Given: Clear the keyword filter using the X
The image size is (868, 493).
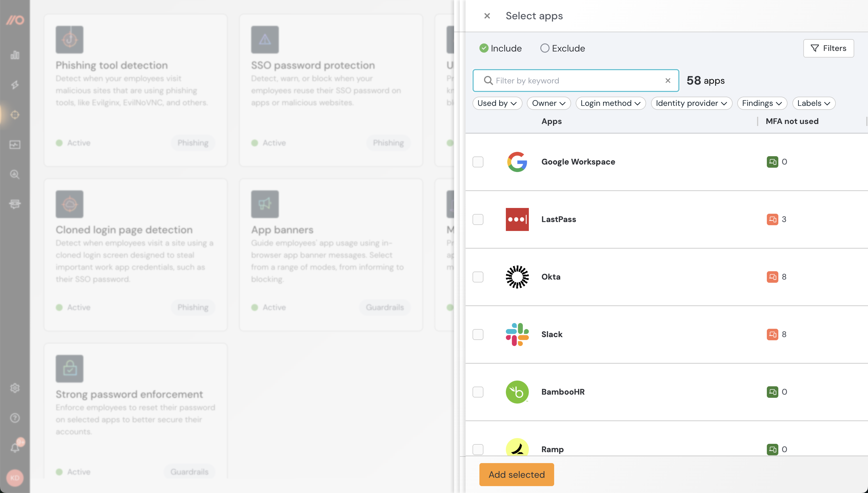Looking at the screenshot, I should tap(667, 81).
